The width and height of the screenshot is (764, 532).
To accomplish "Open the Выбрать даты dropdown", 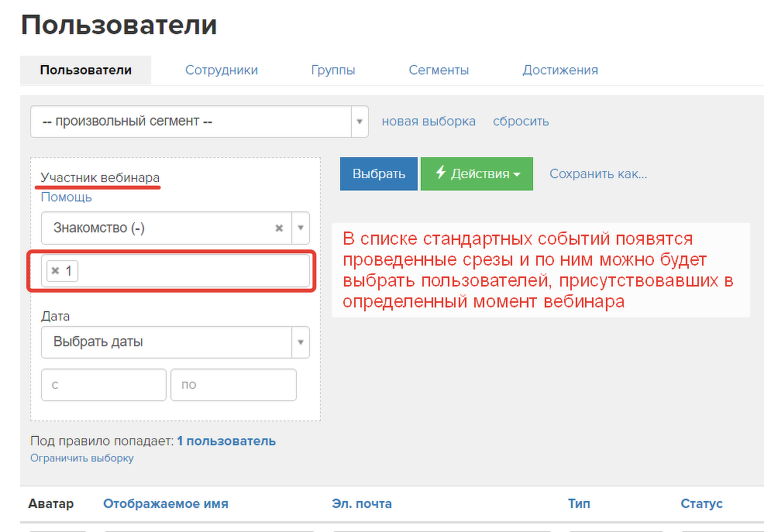I will 175,342.
